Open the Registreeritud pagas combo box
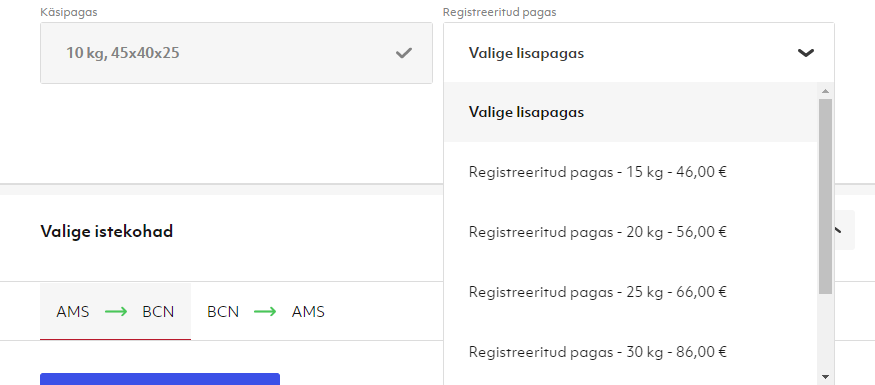The height and width of the screenshot is (385, 875). tap(638, 53)
